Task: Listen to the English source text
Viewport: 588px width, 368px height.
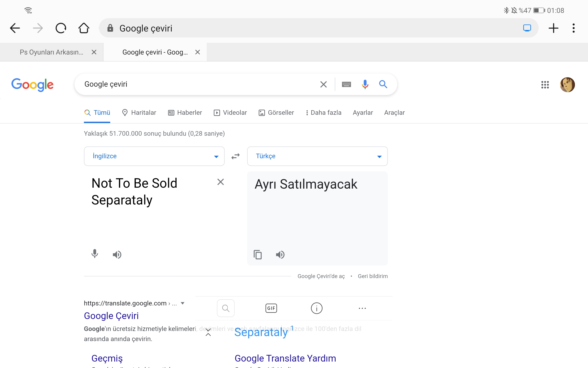Action: click(x=117, y=255)
